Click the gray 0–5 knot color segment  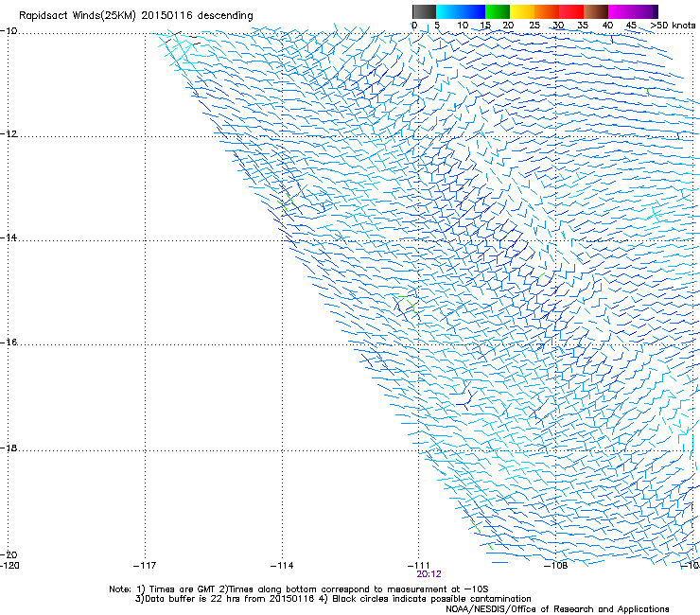tap(424, 11)
